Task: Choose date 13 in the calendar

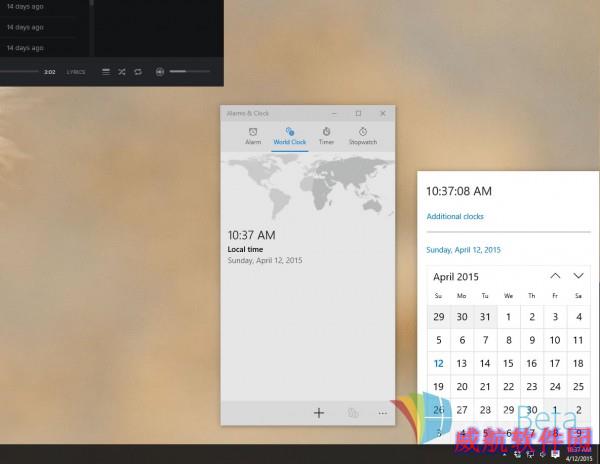Action: pos(462,363)
